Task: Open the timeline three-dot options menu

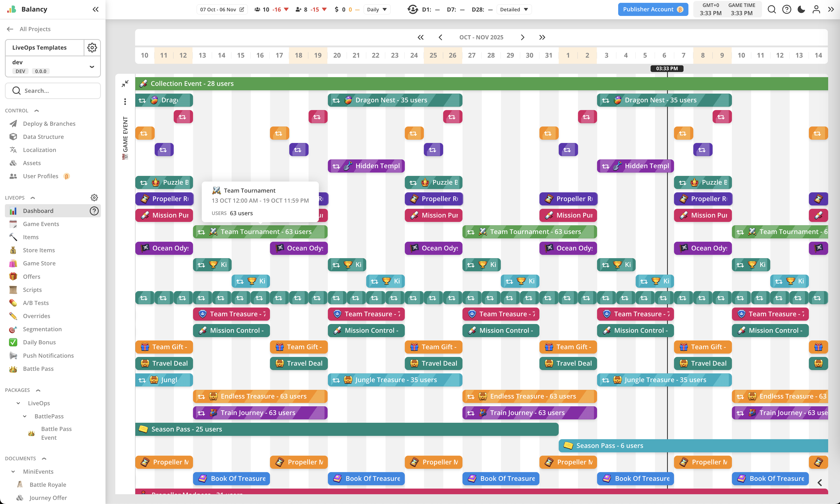Action: pyautogui.click(x=125, y=101)
